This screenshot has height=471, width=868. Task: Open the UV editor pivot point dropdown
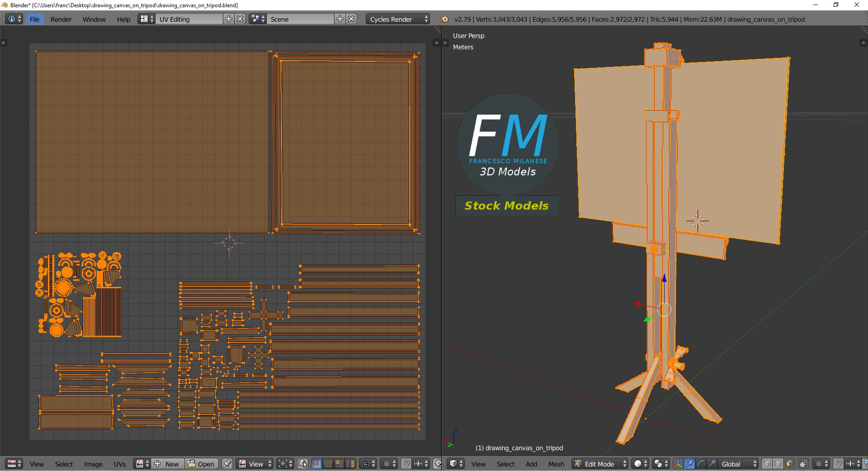point(285,464)
